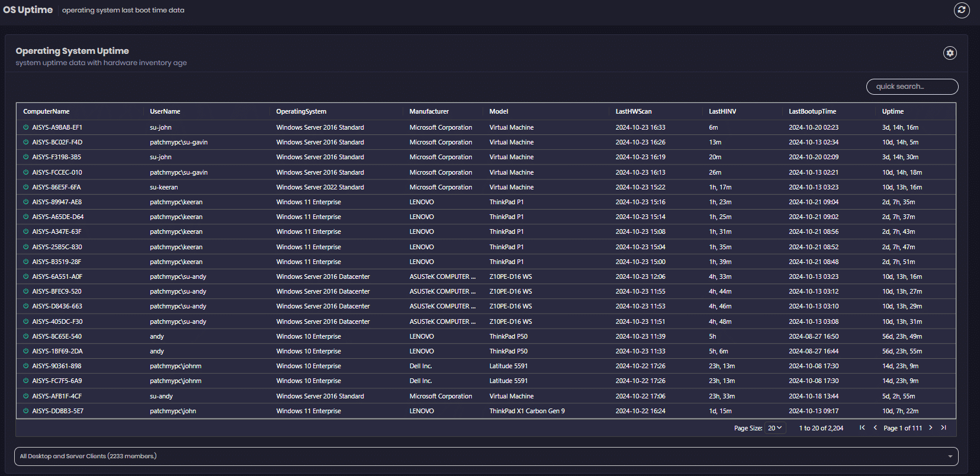The height and width of the screenshot is (476, 980).
Task: Sort by the ComputerName column header
Action: pyautogui.click(x=46, y=111)
